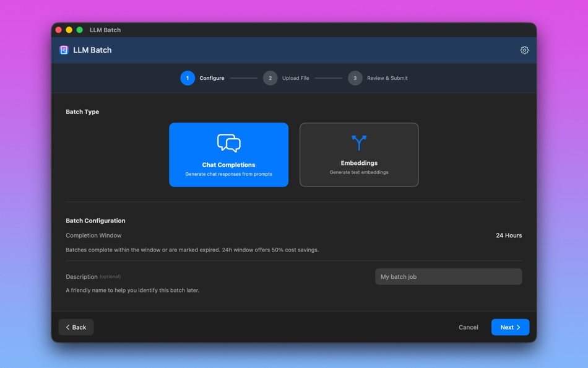The image size is (588, 368).
Task: Maximize the window with the green button
Action: pos(79,30)
